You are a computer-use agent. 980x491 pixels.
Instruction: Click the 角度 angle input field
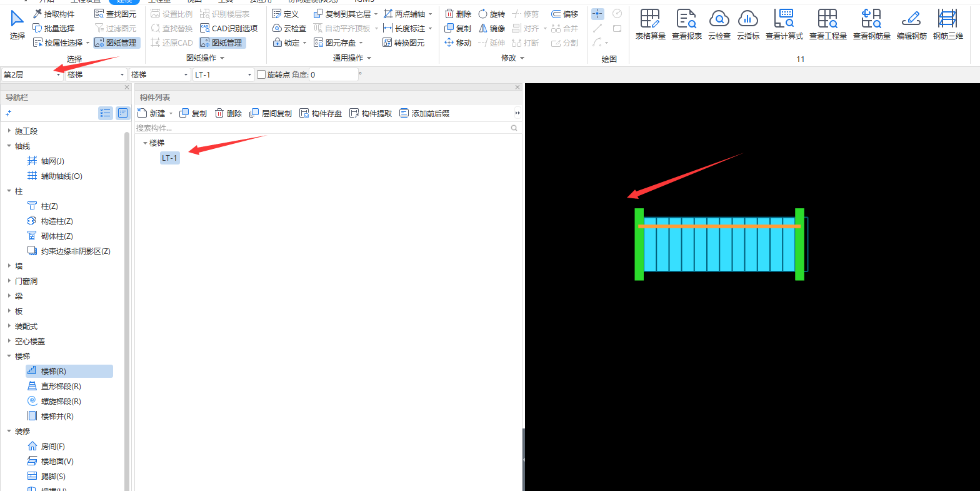pyautogui.click(x=334, y=74)
